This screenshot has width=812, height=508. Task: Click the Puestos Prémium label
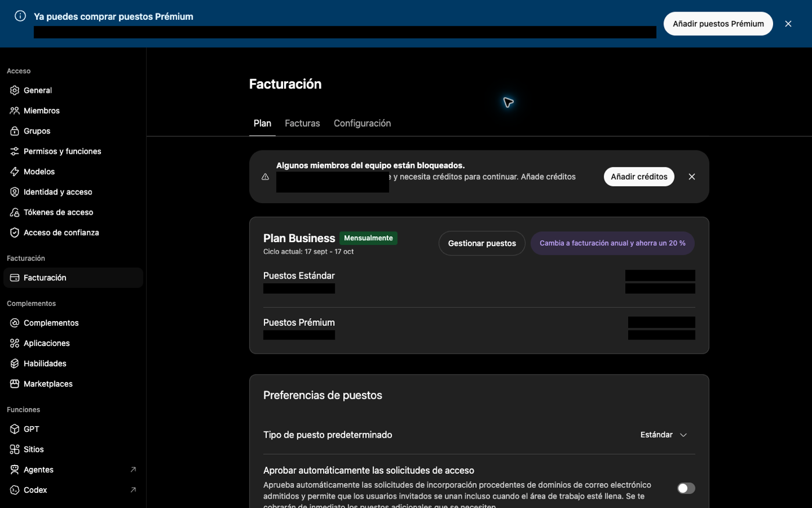point(299,323)
